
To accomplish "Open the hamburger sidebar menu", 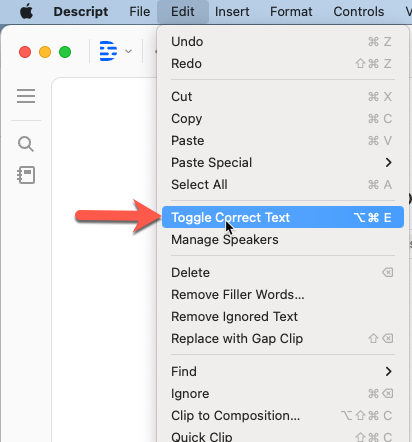I will [x=26, y=96].
